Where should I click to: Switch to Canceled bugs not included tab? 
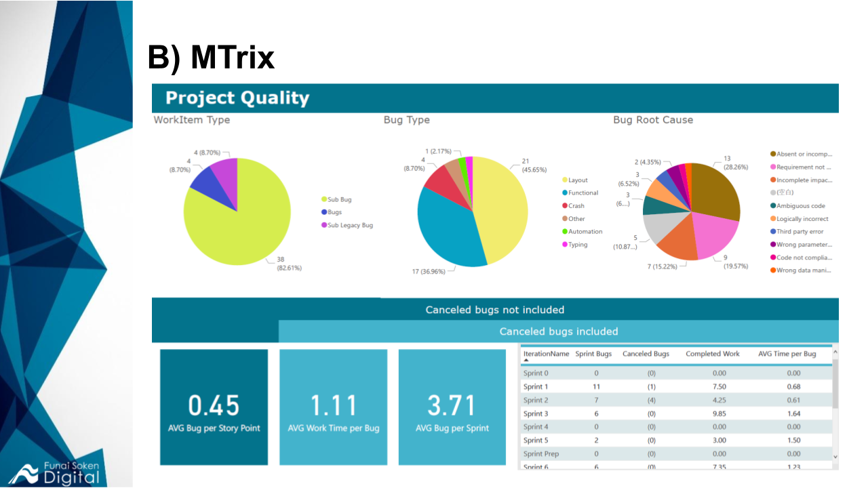coord(494,310)
